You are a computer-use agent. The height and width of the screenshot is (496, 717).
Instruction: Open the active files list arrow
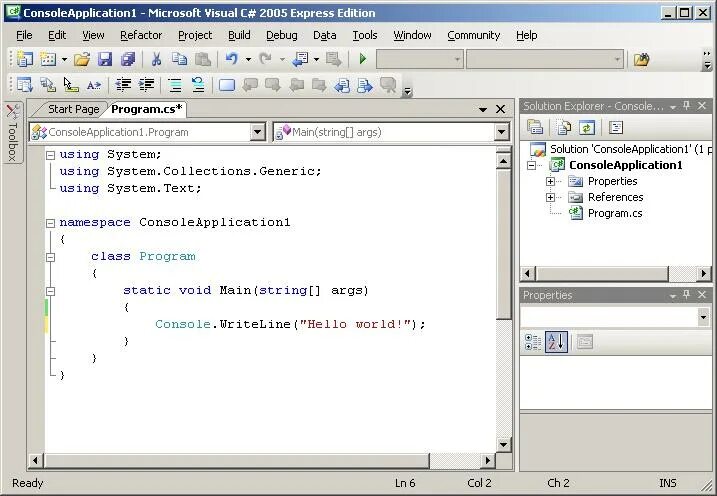(483, 110)
